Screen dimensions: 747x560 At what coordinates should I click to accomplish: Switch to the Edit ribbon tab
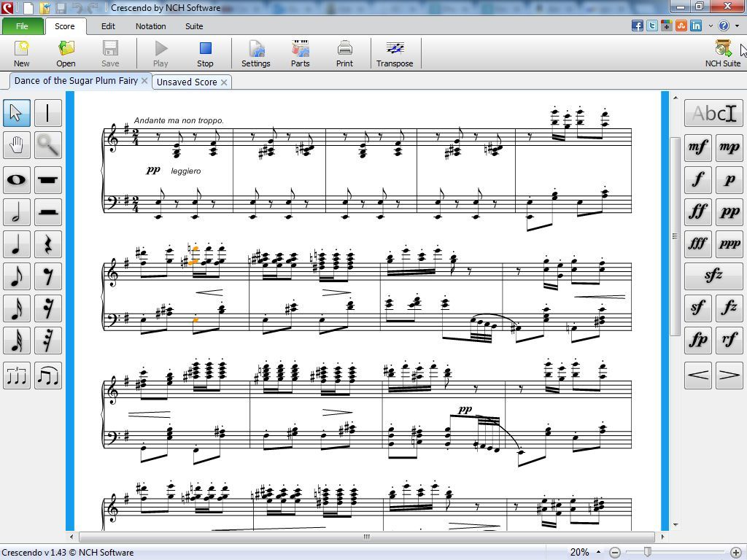(x=108, y=26)
